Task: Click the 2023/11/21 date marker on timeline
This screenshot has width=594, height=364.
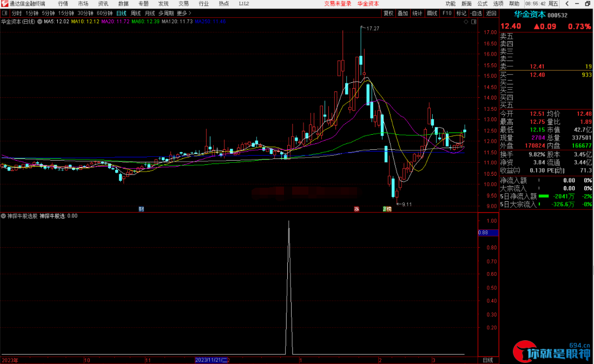Action: (212, 360)
